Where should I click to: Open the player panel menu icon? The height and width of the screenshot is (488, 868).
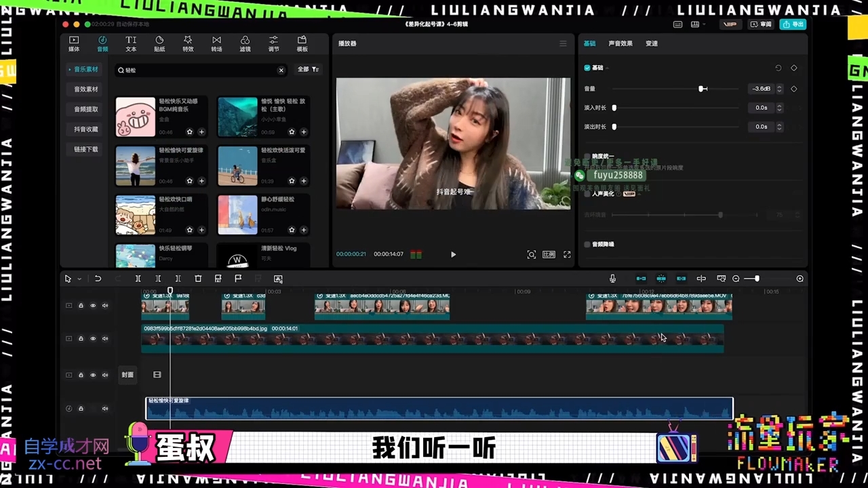tap(563, 43)
